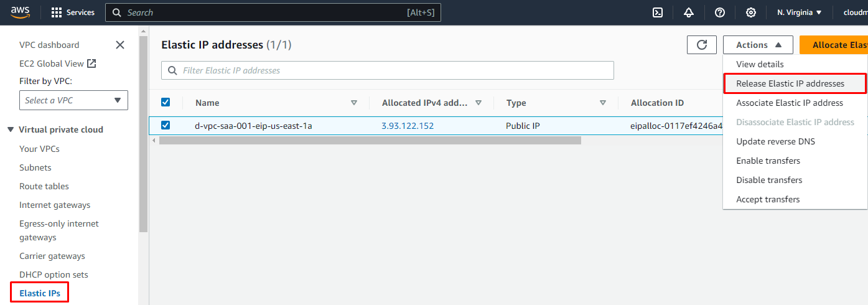Image resolution: width=868 pixels, height=305 pixels.
Task: Open the settings gear icon
Action: pyautogui.click(x=751, y=12)
